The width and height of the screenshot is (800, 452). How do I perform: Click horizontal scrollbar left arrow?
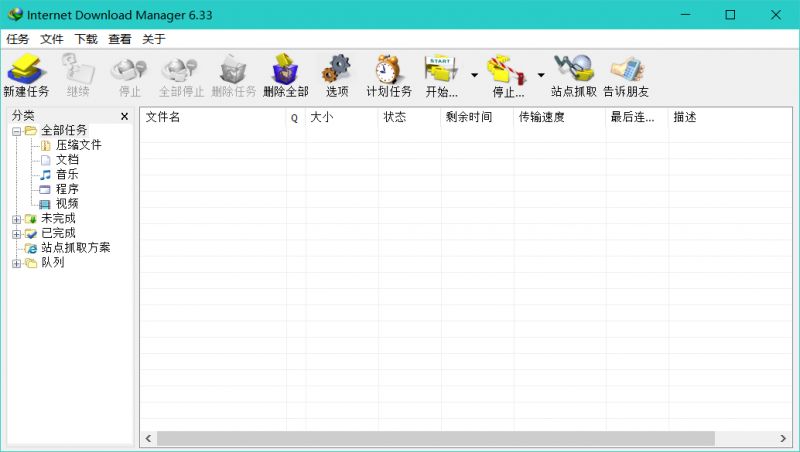point(148,438)
